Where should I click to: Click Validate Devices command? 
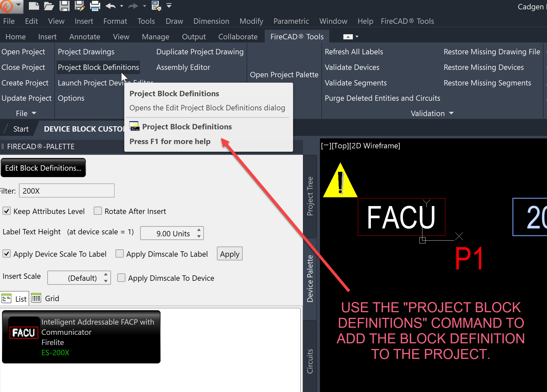(352, 67)
